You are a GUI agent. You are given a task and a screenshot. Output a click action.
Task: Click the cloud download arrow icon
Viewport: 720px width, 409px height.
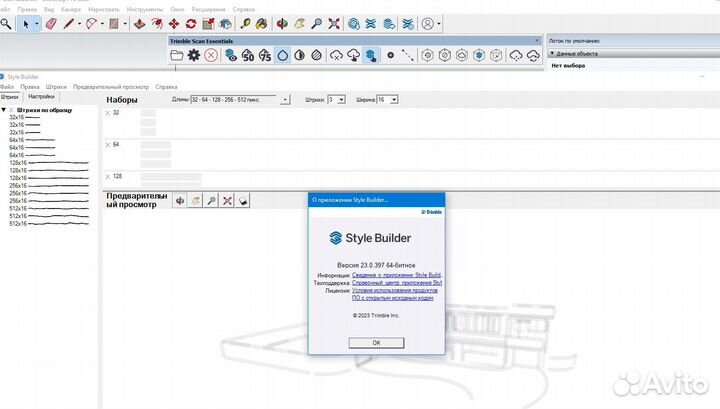354,56
